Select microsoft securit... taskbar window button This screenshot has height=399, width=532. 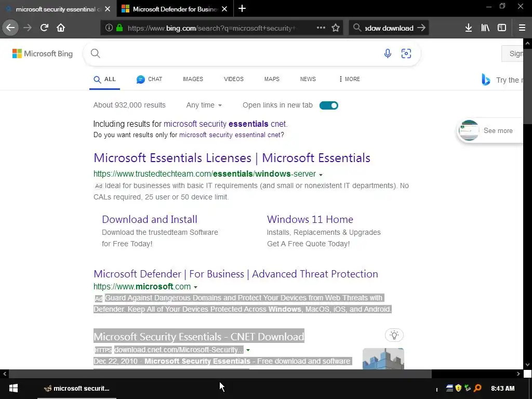click(77, 389)
